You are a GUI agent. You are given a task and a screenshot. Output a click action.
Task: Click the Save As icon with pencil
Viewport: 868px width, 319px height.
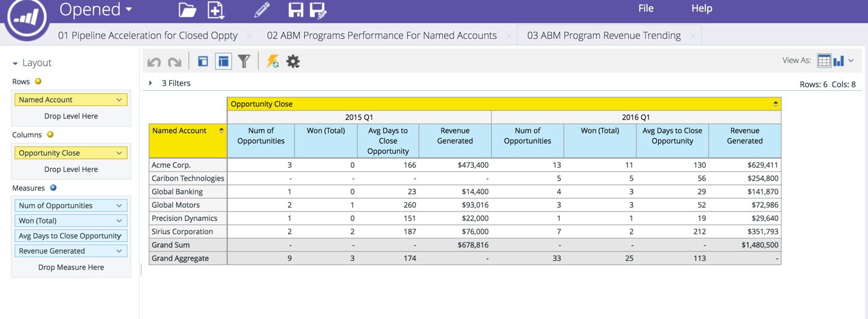pyautogui.click(x=317, y=10)
